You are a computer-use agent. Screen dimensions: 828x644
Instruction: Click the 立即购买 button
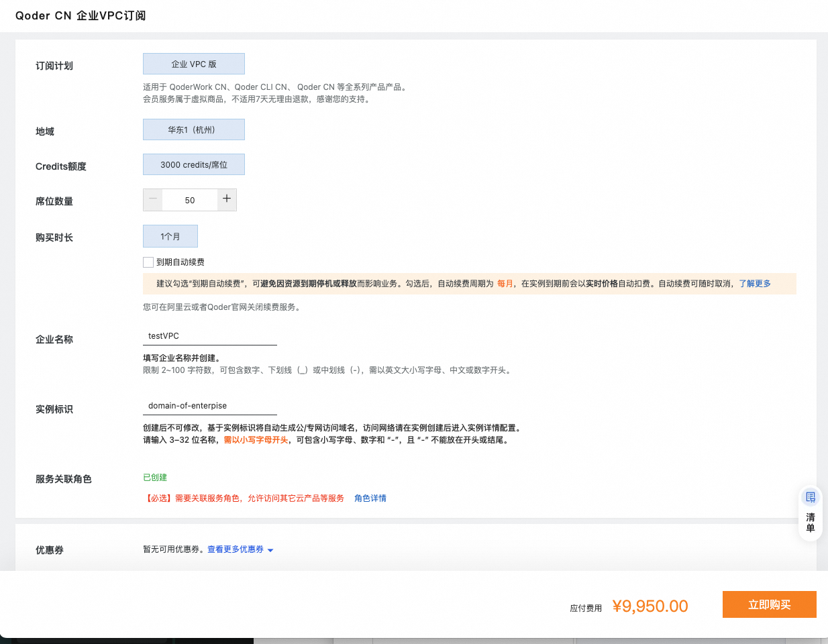[770, 604]
